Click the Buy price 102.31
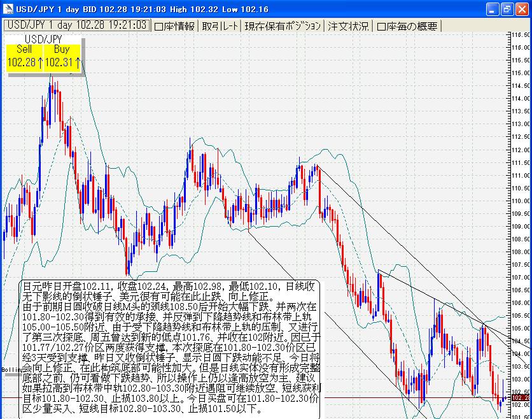The height and width of the screenshot is (419, 532). (x=62, y=62)
